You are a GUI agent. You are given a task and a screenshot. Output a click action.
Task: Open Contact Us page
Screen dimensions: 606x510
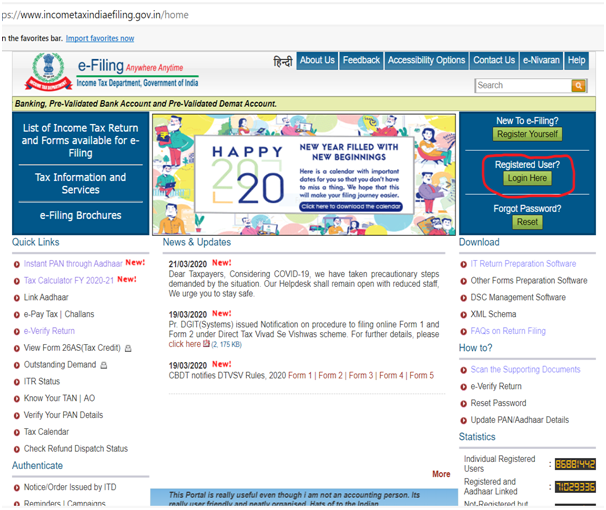click(494, 61)
